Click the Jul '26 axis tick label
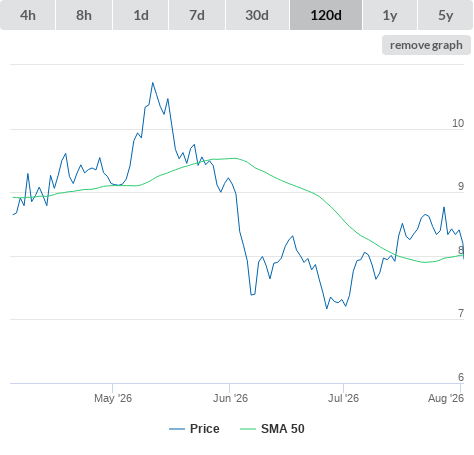 point(343,398)
